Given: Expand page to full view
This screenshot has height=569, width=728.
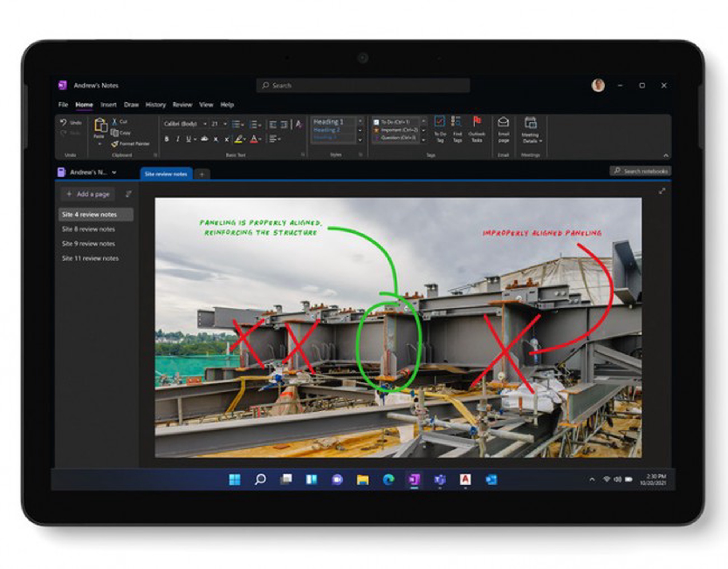Looking at the screenshot, I should point(662,191).
